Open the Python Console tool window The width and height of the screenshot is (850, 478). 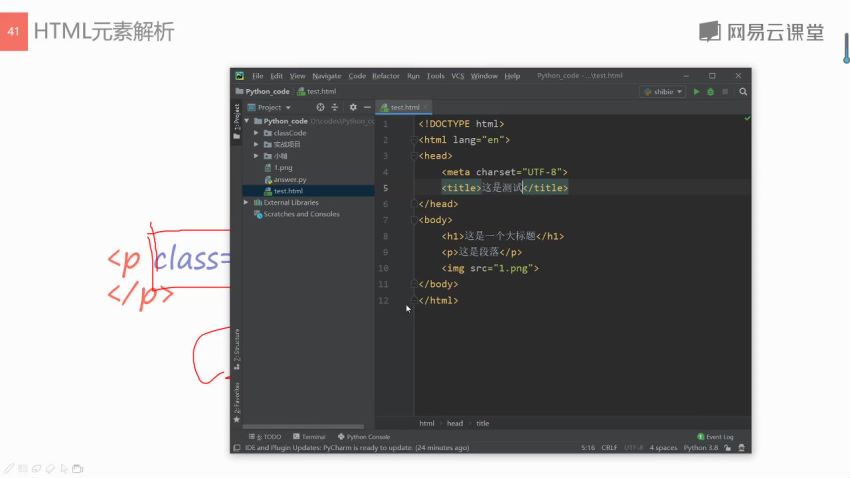point(364,437)
